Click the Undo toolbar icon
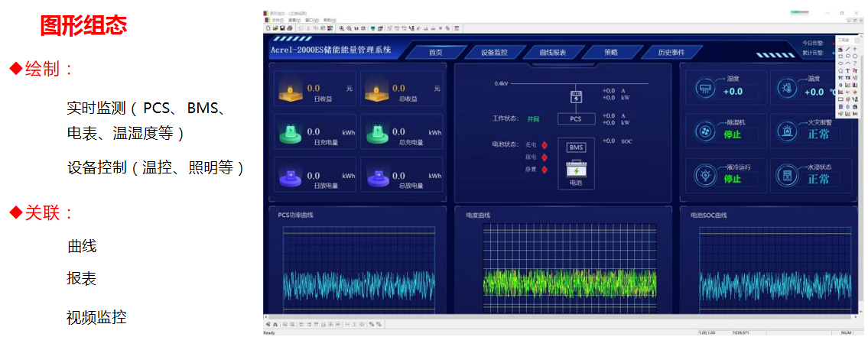 (x=301, y=28)
